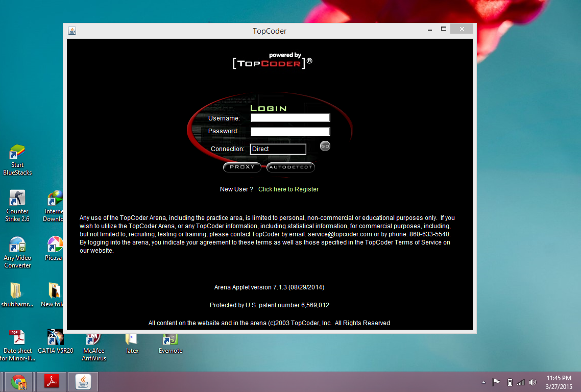Select the Any Video Converter desktop icon
Viewport: 581px width, 392px height.
[x=17, y=253]
